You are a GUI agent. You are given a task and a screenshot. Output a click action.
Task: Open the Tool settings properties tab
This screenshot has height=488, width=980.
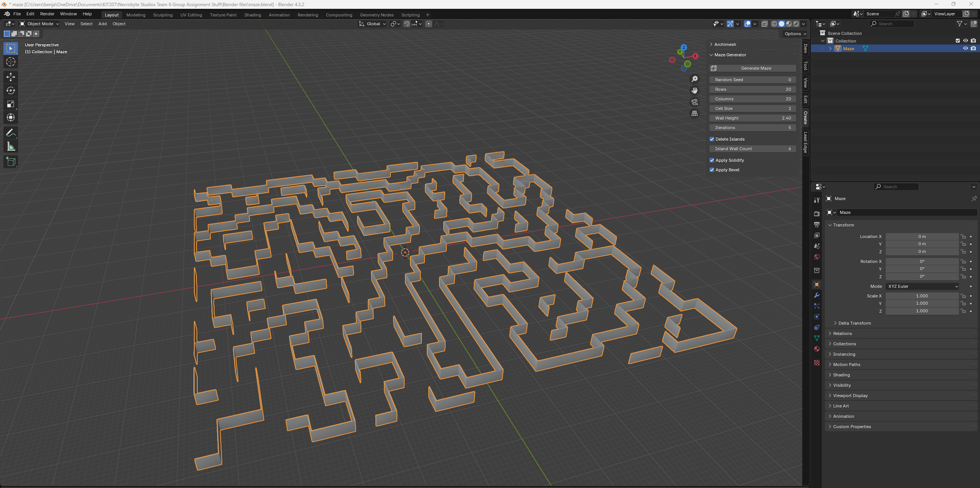817,200
